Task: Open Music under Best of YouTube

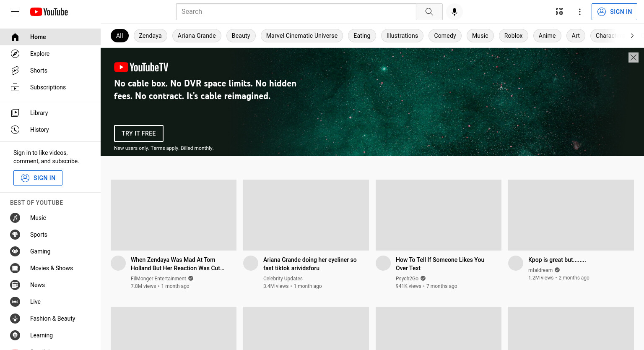Action: point(50,218)
